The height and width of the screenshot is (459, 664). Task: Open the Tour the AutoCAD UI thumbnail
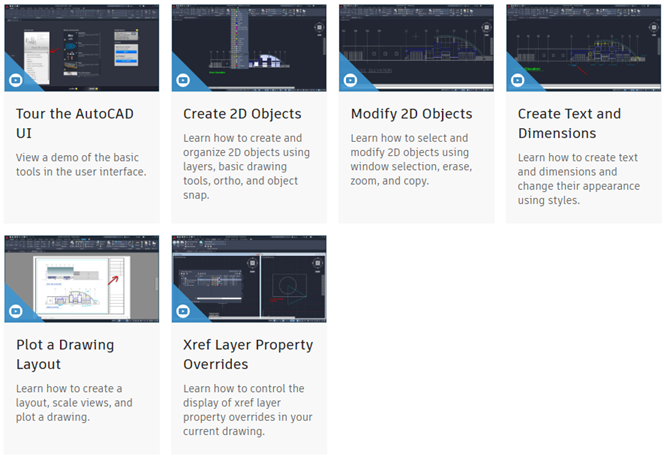tap(82, 48)
